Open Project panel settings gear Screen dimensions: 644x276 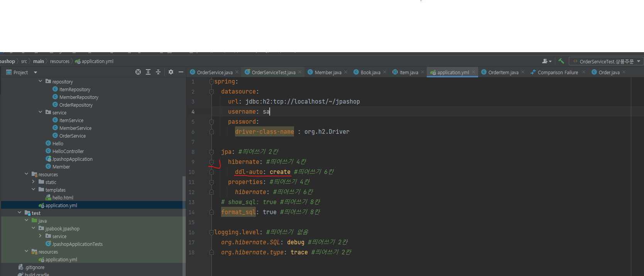point(171,72)
